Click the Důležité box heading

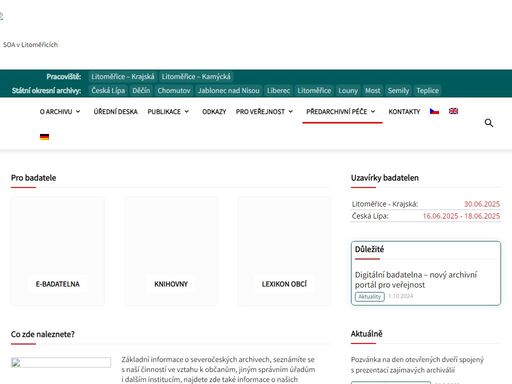(x=369, y=249)
